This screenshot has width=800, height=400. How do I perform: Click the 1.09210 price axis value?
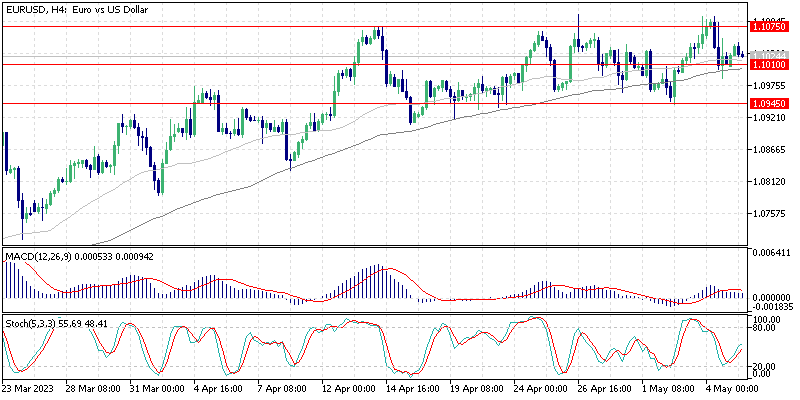769,117
